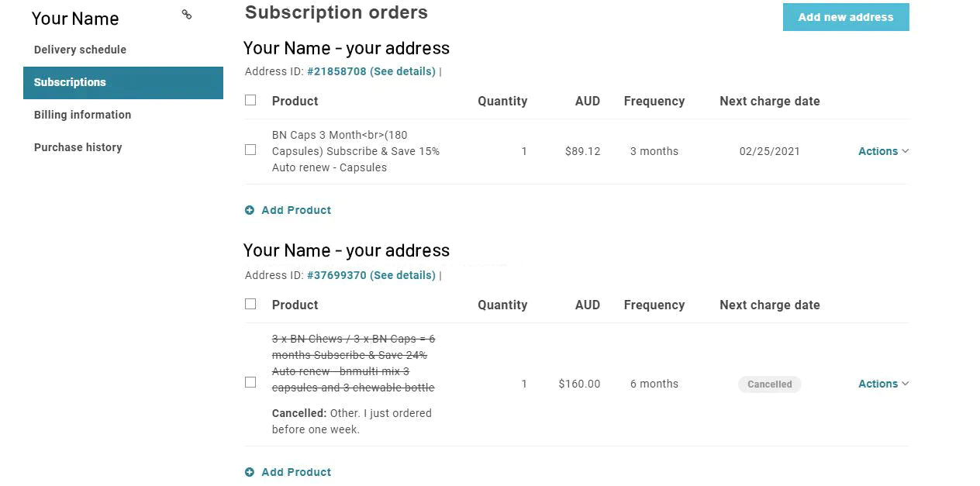This screenshot has height=486, width=980.
Task: Click the link icon beside Your Name
Action: (187, 15)
